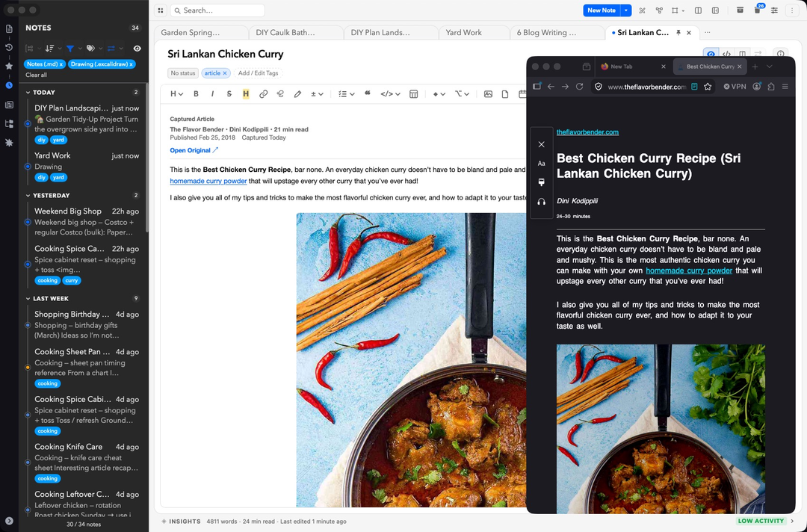This screenshot has width=807, height=532.
Task: Click the Search input field
Action: [217, 10]
